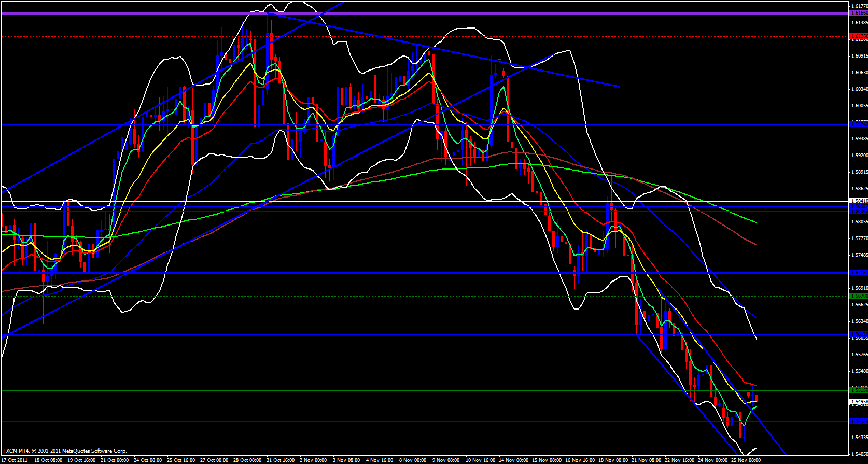Click the blue 1.57180 price label
Image resolution: width=868 pixels, height=464 pixels.
click(858, 273)
